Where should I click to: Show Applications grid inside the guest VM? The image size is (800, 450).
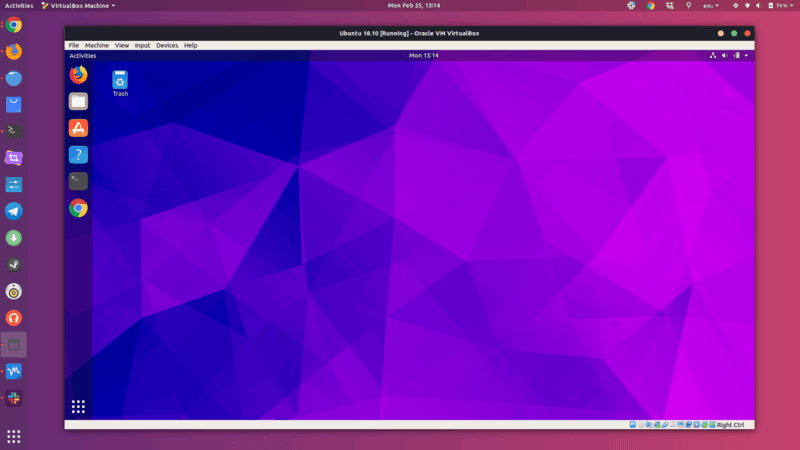[78, 406]
